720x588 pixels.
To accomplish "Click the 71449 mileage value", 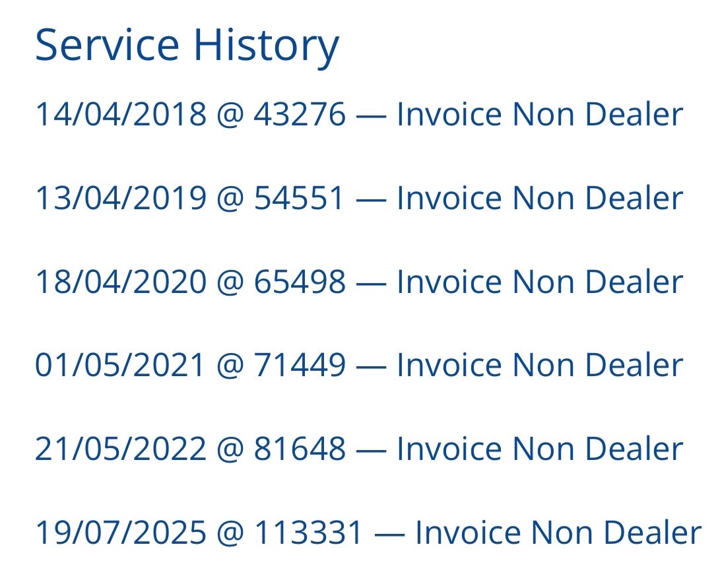I will pyautogui.click(x=300, y=365).
